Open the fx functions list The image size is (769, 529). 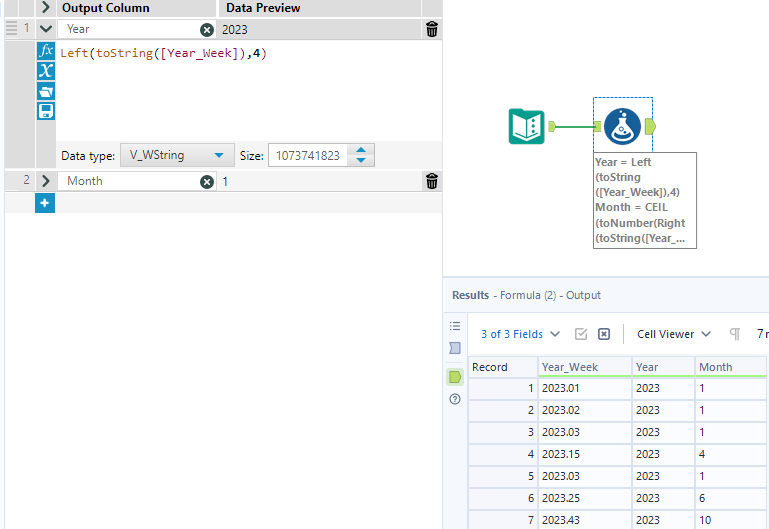pos(46,50)
